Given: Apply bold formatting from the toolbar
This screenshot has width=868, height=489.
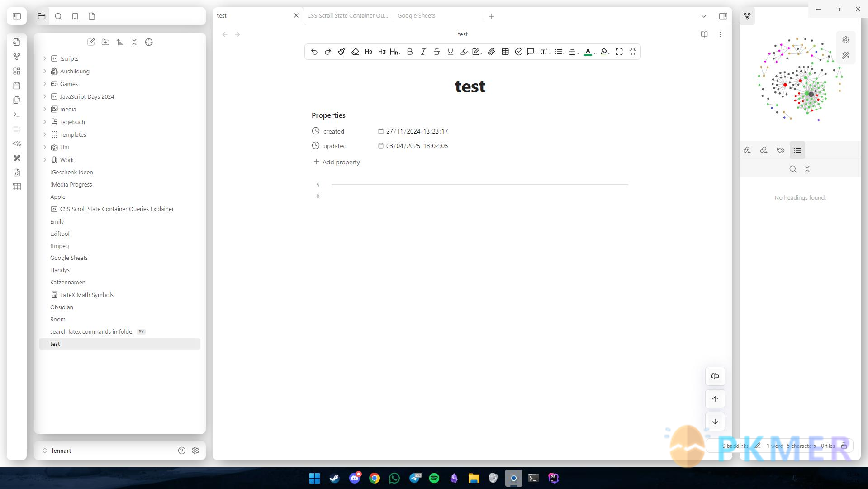Looking at the screenshot, I should [410, 52].
